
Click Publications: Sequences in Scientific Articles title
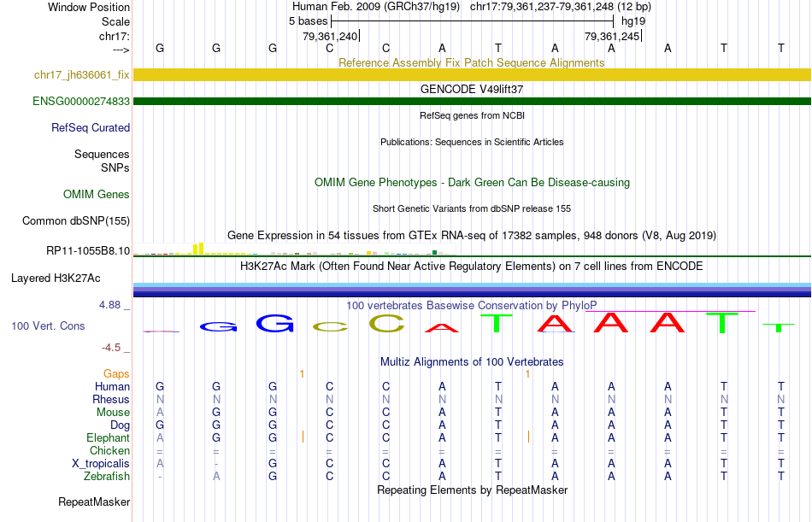[472, 143]
